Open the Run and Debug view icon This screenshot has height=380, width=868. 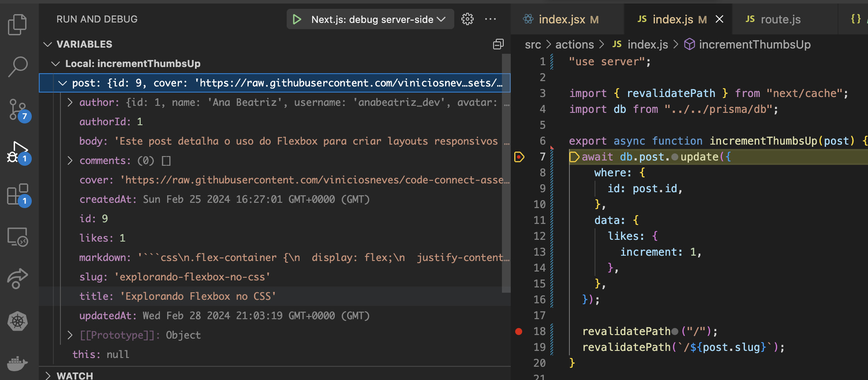coord(19,153)
